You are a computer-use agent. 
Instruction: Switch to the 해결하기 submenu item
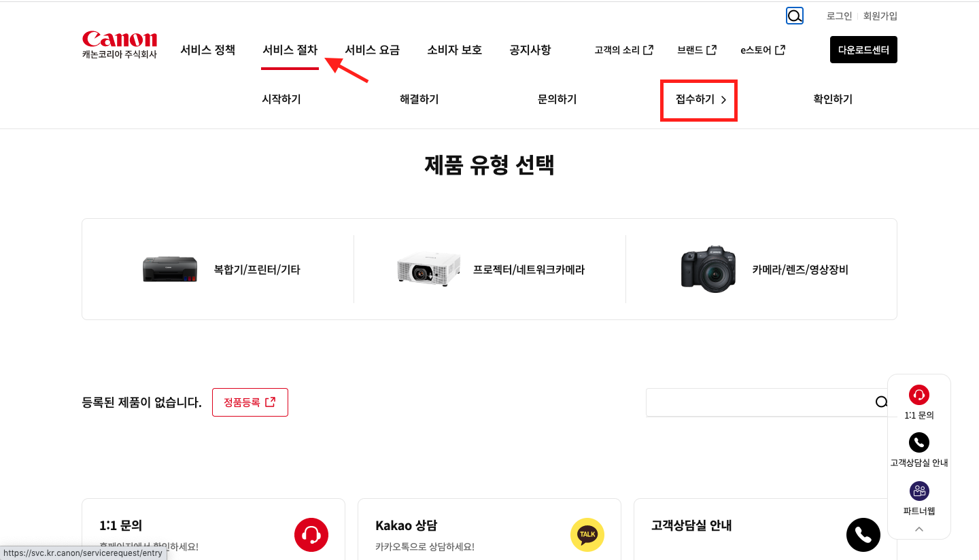419,99
